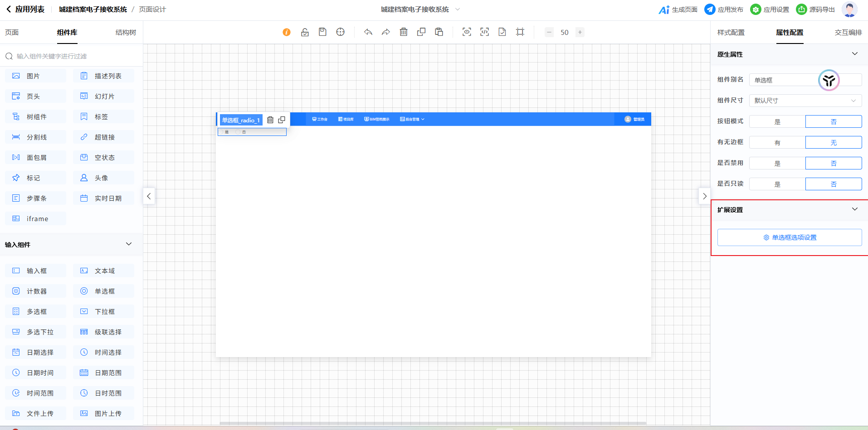
Task: Click the preview eye icon in toolbar
Action: [x=467, y=32]
